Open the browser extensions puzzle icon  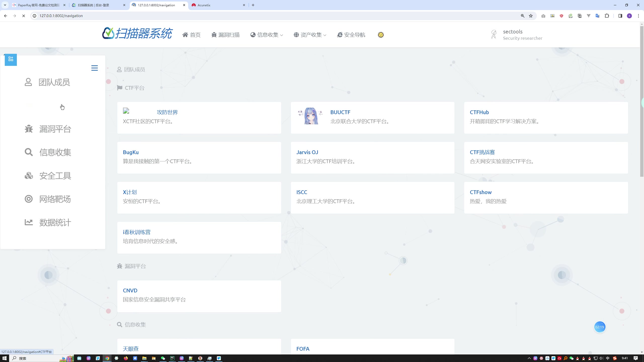click(x=607, y=16)
